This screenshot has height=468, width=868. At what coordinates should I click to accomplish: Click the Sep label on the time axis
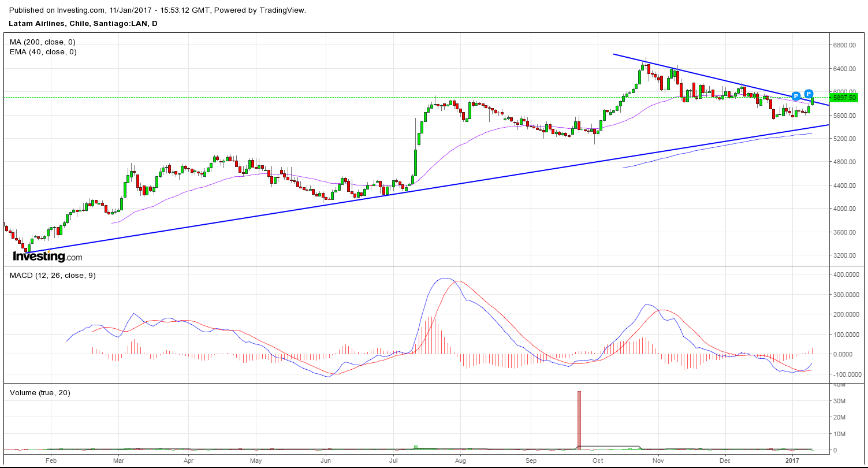pyautogui.click(x=531, y=461)
